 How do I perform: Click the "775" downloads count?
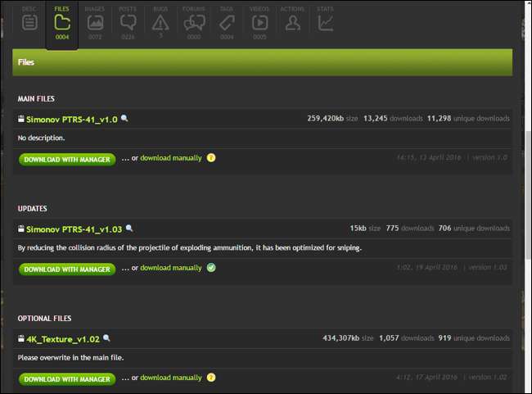point(392,228)
